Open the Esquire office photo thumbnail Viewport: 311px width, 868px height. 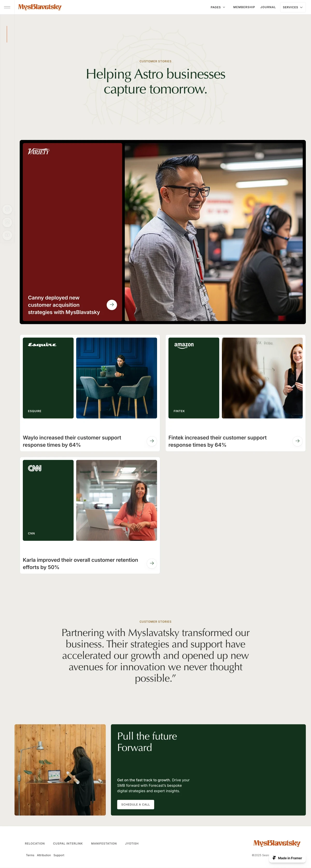tap(117, 378)
